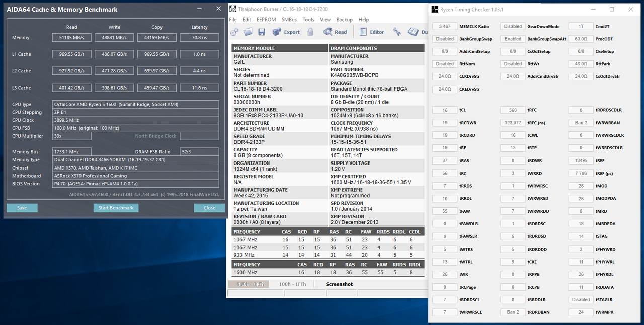
Task: Click the tWRWRBAN value Ban 2
Action: [x=581, y=123]
